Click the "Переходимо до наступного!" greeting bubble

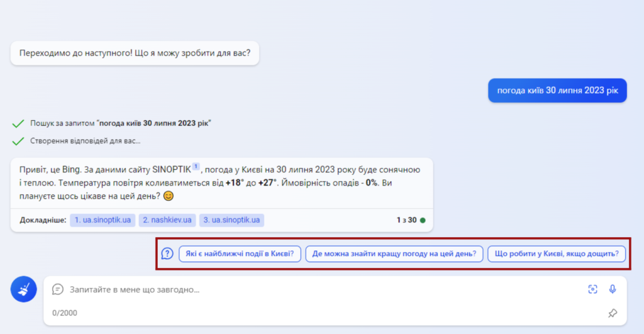click(x=135, y=53)
